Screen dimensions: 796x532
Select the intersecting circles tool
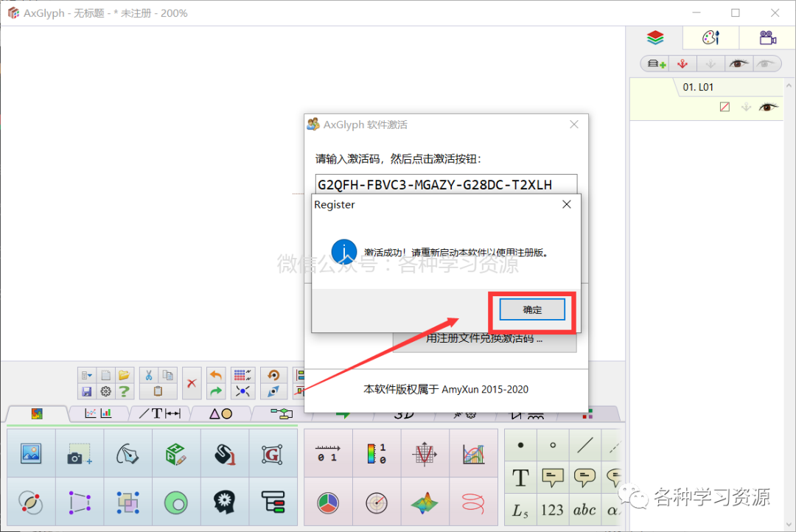pos(31,503)
